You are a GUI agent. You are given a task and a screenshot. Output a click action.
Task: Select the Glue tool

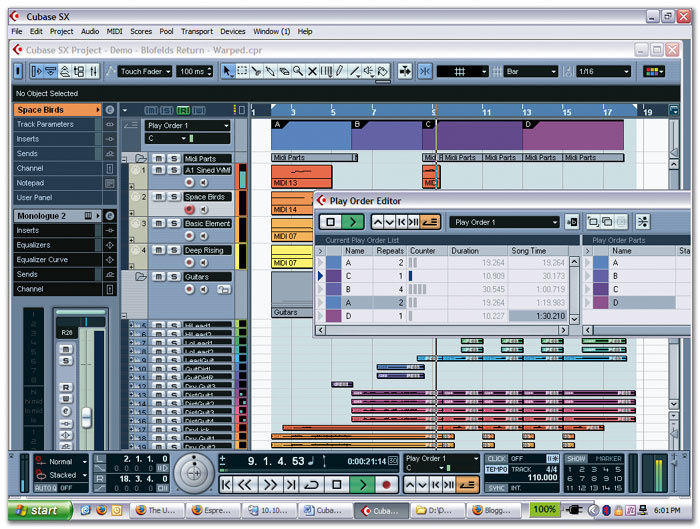270,71
